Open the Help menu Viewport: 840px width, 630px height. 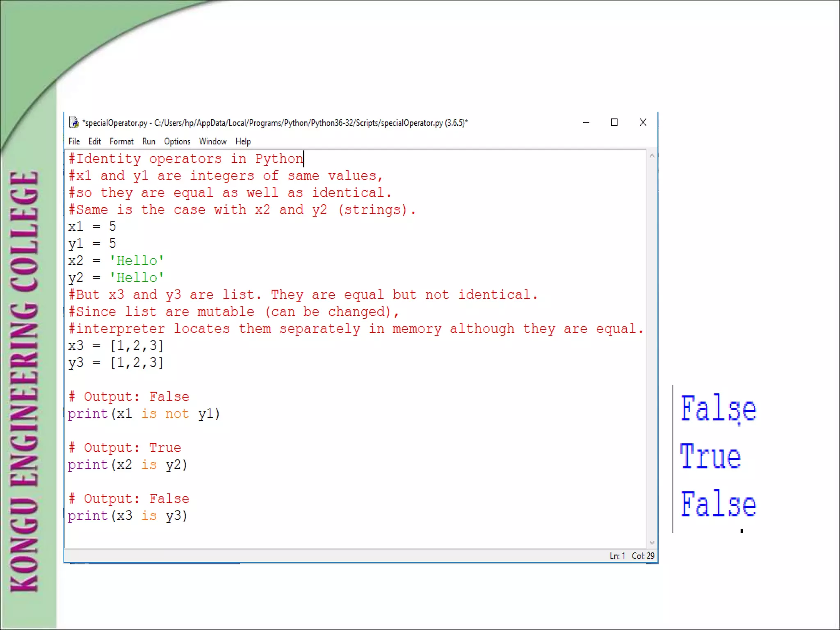(243, 142)
